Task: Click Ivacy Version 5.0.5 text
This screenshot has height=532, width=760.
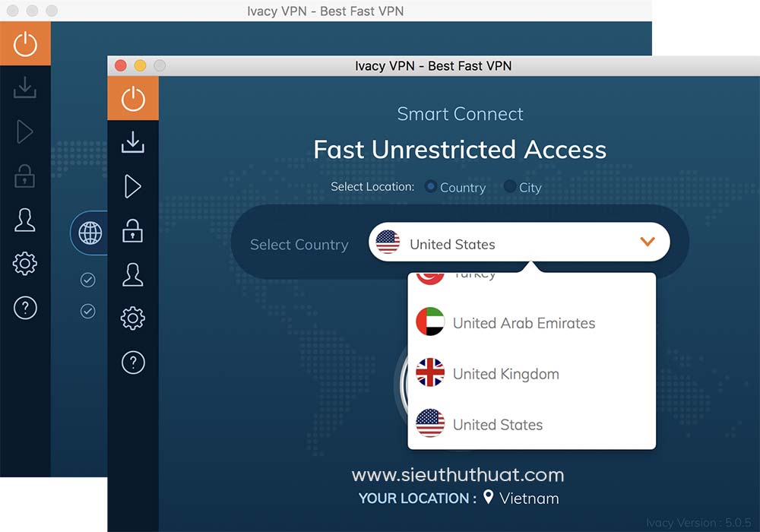Action: [x=698, y=524]
